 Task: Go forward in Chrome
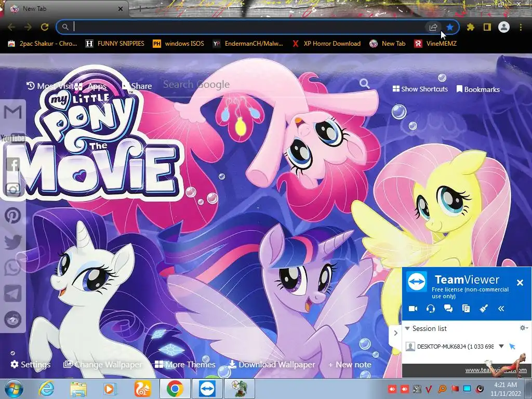pos(28,27)
